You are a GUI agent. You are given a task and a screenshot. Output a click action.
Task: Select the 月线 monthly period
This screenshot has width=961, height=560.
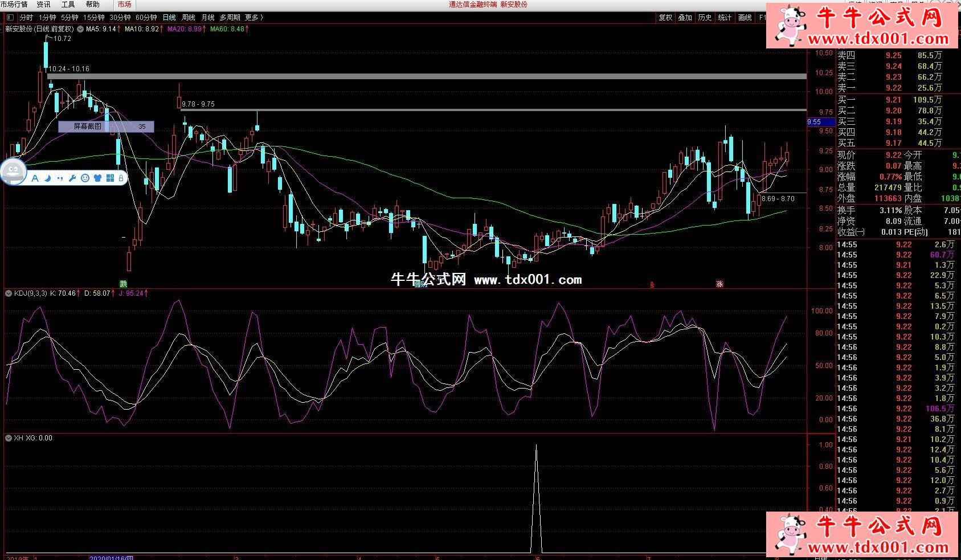[208, 18]
